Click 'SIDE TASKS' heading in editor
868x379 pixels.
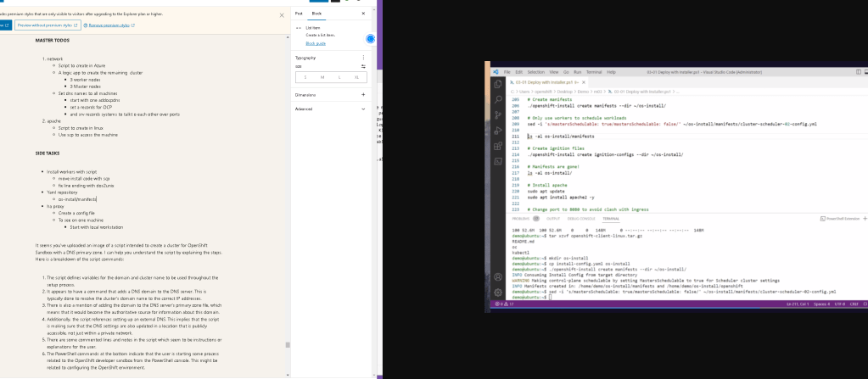click(47, 153)
